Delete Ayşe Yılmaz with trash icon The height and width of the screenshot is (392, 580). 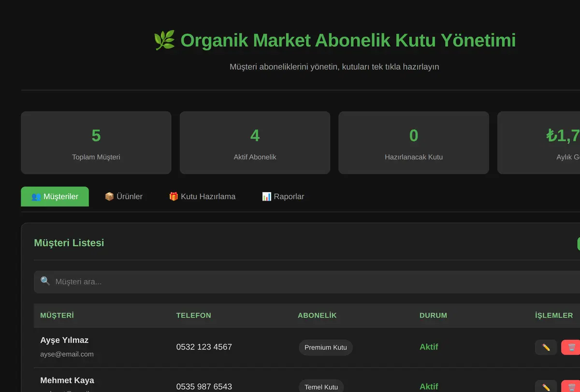click(571, 348)
